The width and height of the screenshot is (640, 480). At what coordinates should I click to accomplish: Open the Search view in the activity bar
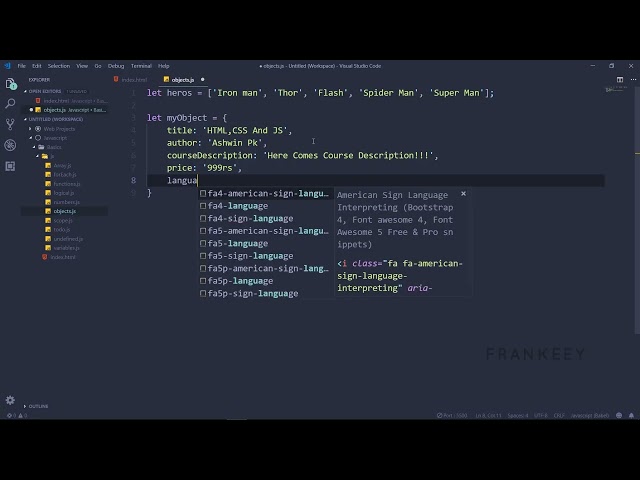(x=10, y=104)
